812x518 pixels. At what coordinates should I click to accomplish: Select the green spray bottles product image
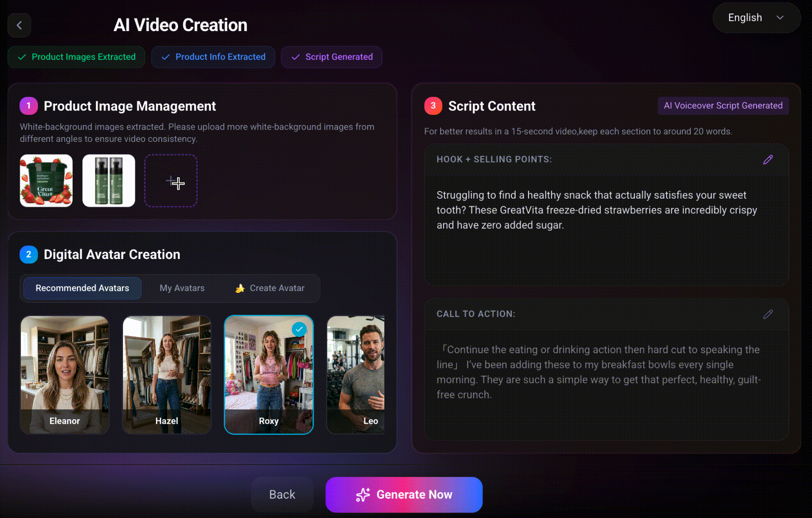[x=109, y=181]
